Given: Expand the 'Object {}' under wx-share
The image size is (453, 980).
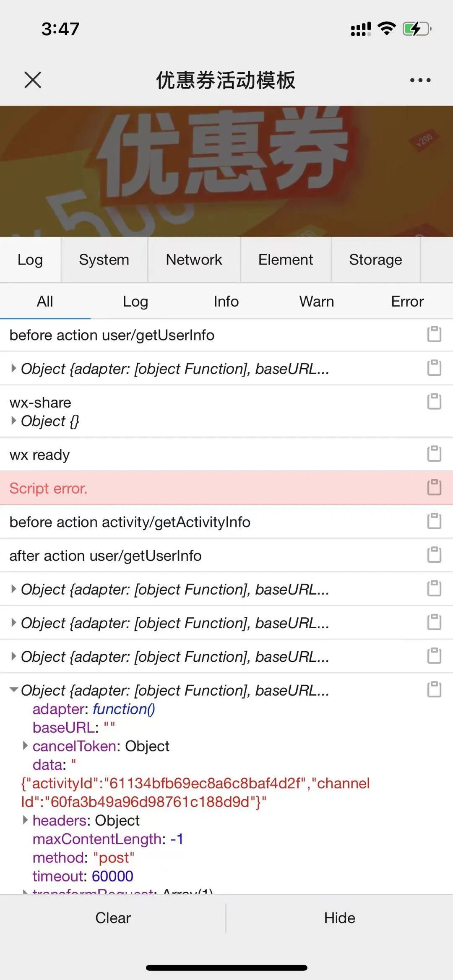Looking at the screenshot, I should pos(14,421).
